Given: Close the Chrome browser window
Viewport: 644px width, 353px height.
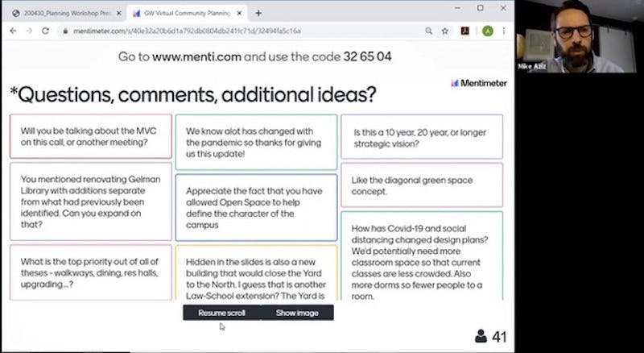Looking at the screenshot, I should pos(503,8).
